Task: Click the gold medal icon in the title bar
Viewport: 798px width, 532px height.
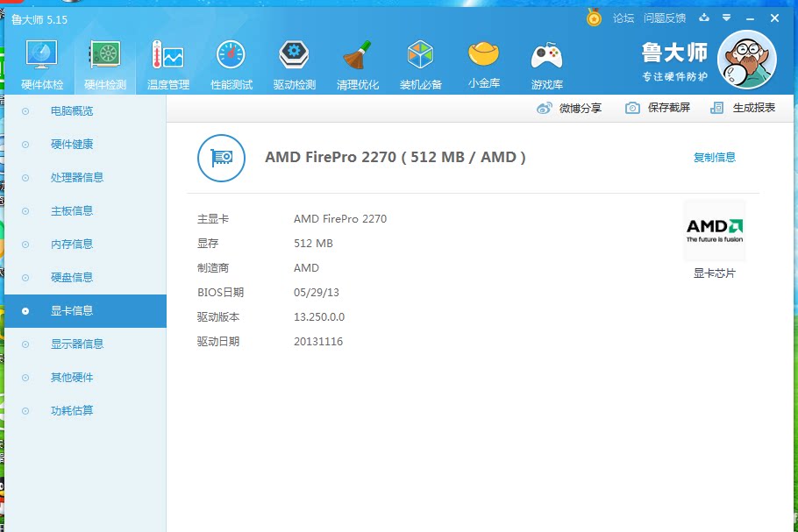Action: 594,18
